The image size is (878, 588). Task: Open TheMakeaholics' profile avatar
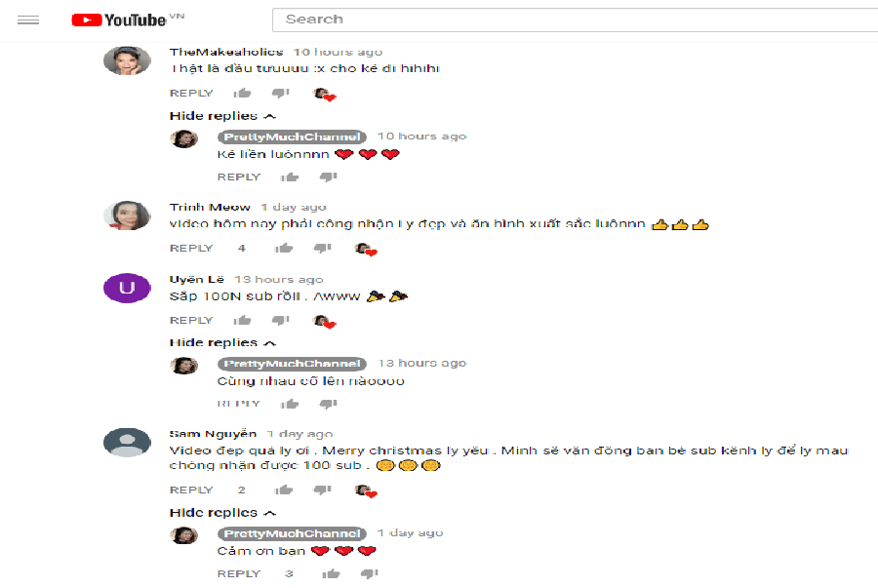127,60
